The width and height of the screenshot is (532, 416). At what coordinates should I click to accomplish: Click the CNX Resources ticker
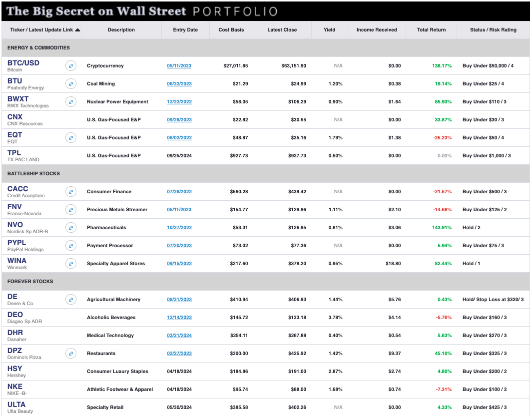click(15, 117)
